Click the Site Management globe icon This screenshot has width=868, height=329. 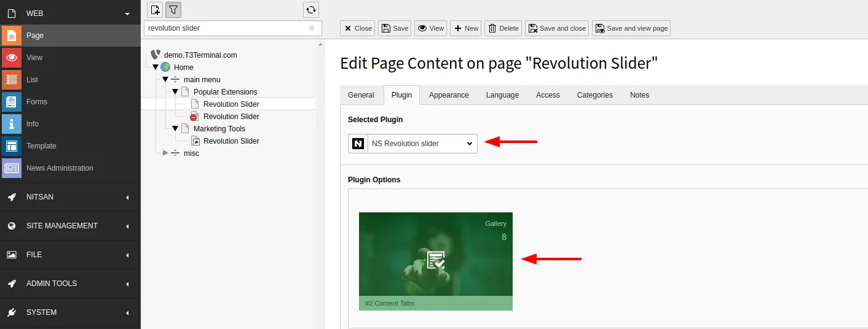[11, 226]
